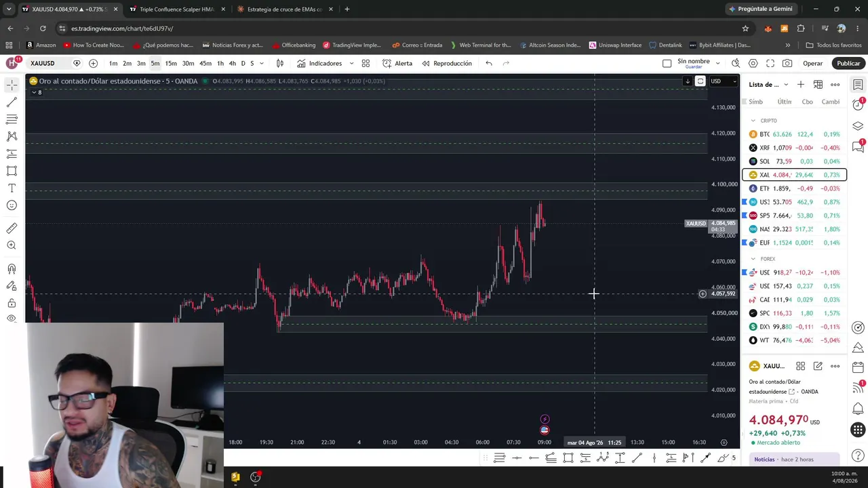Toggle the auto-fit scale button beside USD
The width and height of the screenshot is (868, 488).
tap(701, 81)
